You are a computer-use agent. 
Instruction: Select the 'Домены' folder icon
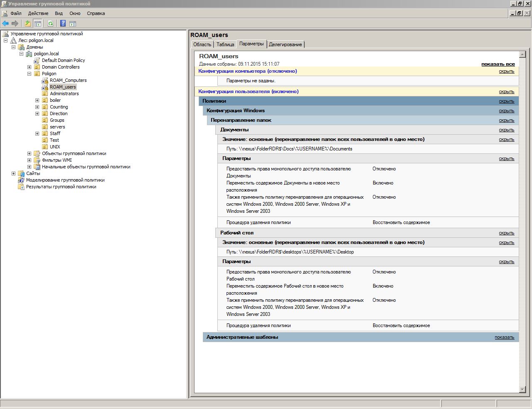tap(21, 47)
